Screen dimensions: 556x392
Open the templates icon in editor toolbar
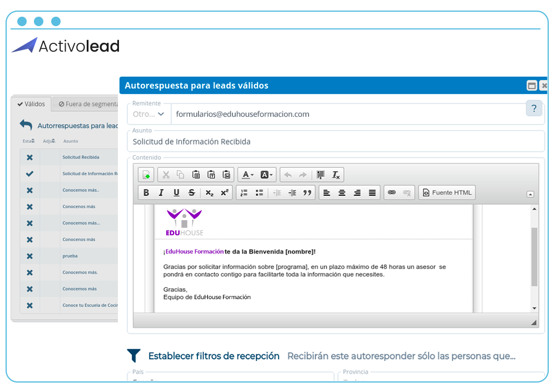pyautogui.click(x=146, y=175)
